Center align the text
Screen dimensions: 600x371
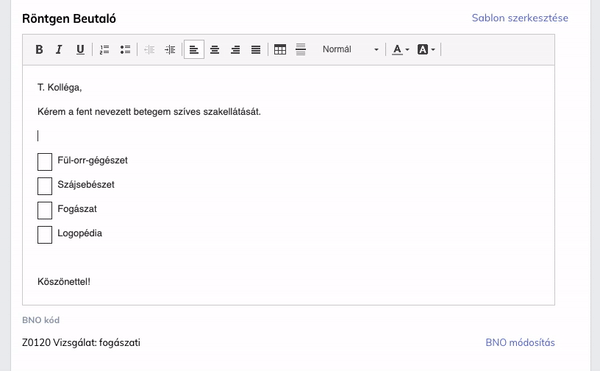point(215,49)
